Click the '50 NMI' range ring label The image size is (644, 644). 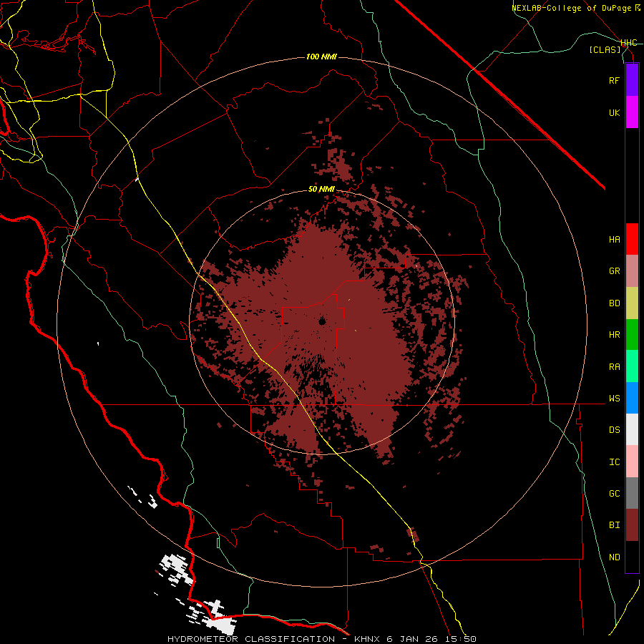click(321, 190)
